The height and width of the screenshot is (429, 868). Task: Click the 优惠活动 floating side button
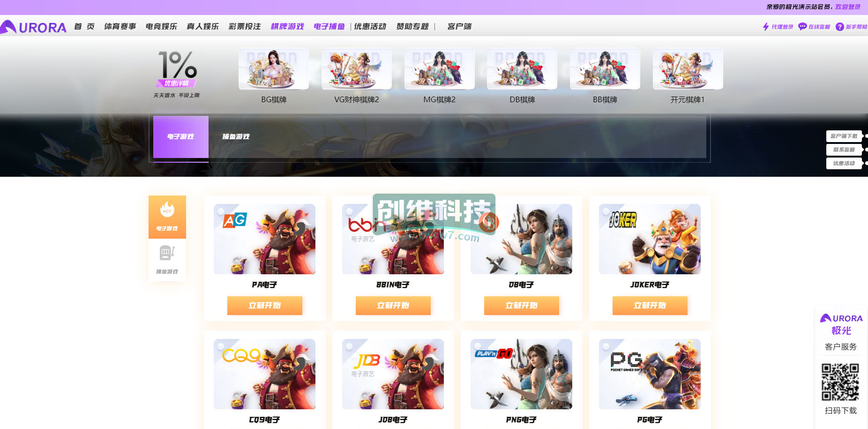click(844, 163)
